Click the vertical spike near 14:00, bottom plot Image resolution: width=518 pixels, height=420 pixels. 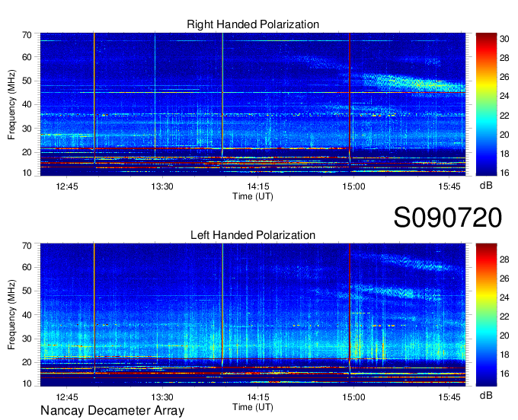point(222,304)
